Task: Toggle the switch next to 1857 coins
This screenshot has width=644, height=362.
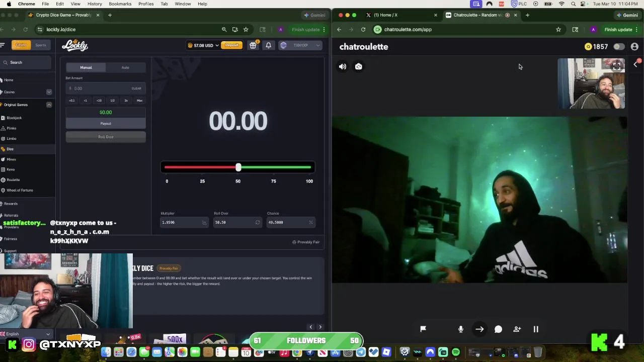Action: (619, 47)
